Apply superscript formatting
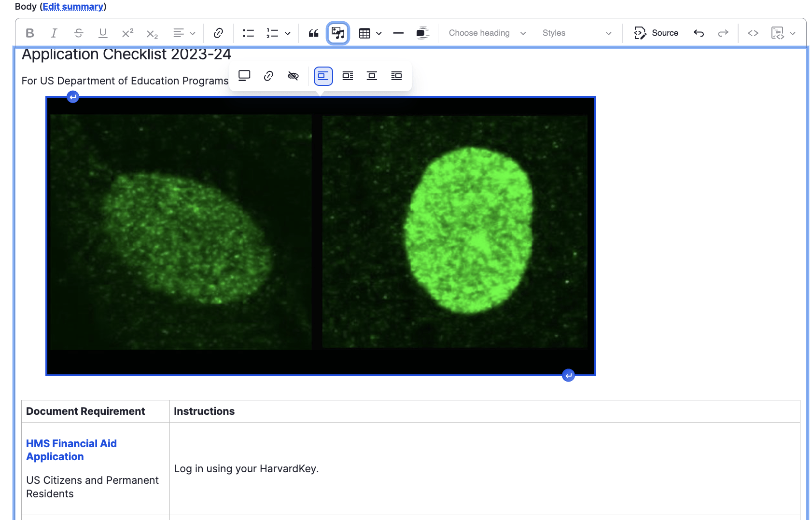 point(127,33)
